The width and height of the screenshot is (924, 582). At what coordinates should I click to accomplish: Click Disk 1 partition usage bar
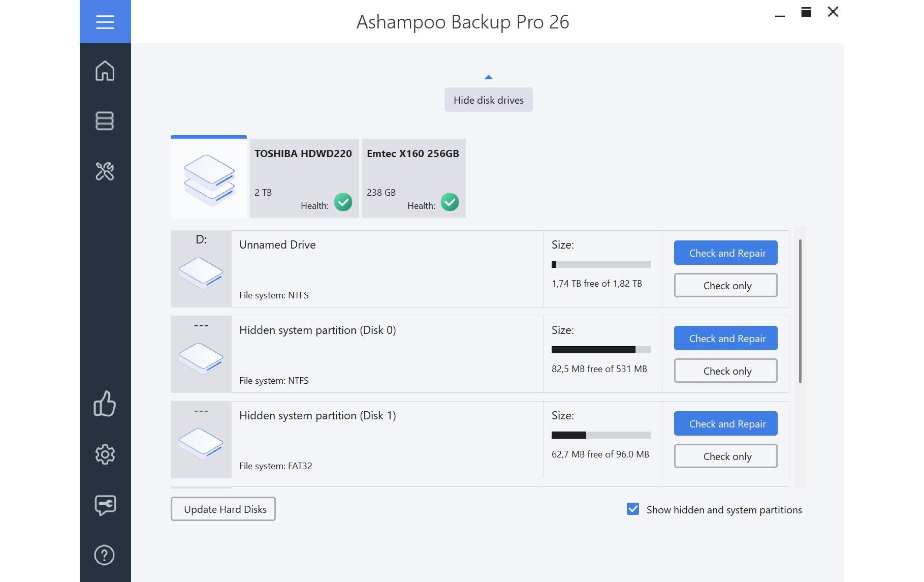point(601,435)
